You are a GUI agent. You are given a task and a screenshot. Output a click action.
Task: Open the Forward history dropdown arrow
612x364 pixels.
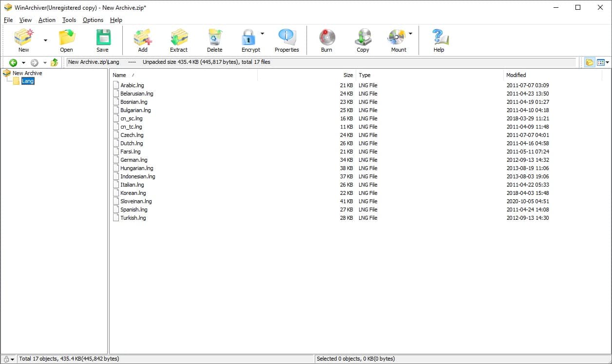(45, 62)
